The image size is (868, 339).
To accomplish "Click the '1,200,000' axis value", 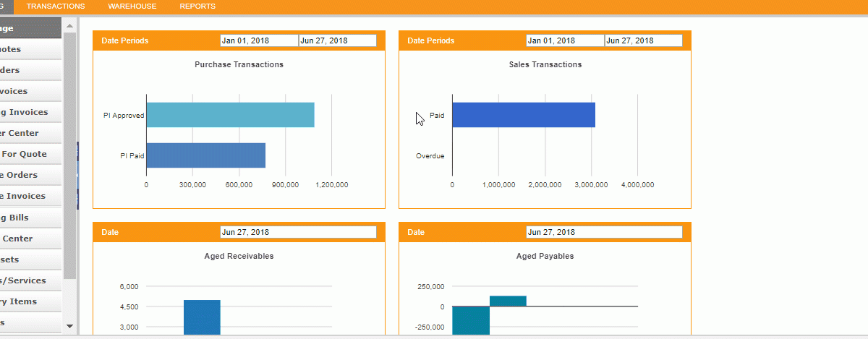I will click(x=331, y=185).
